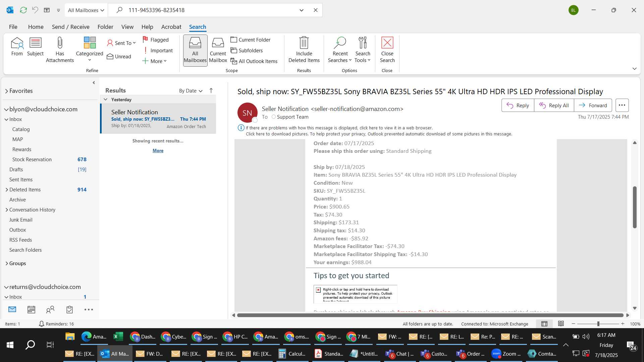This screenshot has height=362, width=644.
Task: Switch to the Home ribbon tab
Action: (36, 27)
